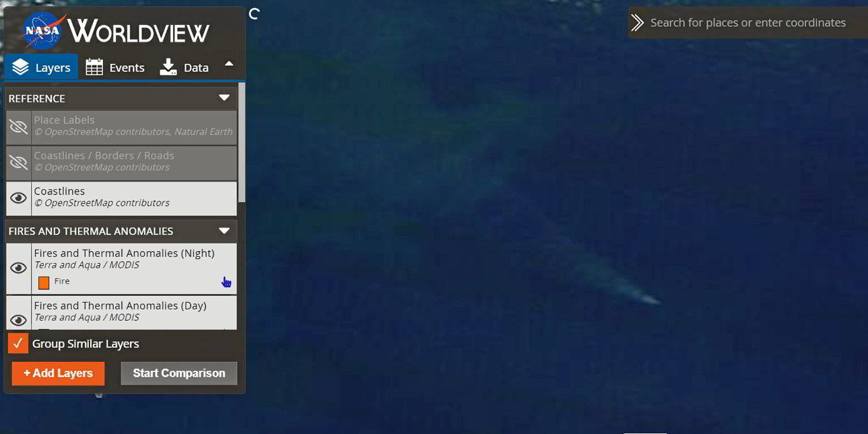Show the Coastlines / Borders / Roads layer
Viewport: 868px width, 434px height.
pyautogui.click(x=19, y=161)
